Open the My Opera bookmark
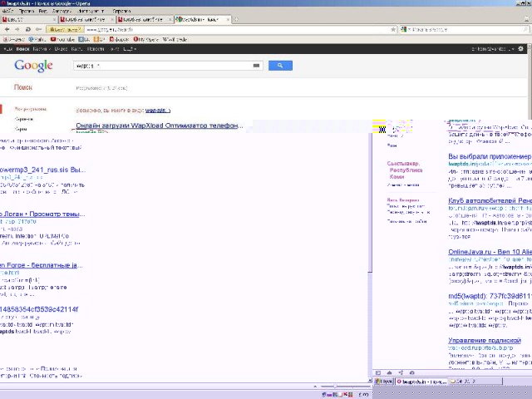This screenshot has width=532, height=399. point(146,39)
